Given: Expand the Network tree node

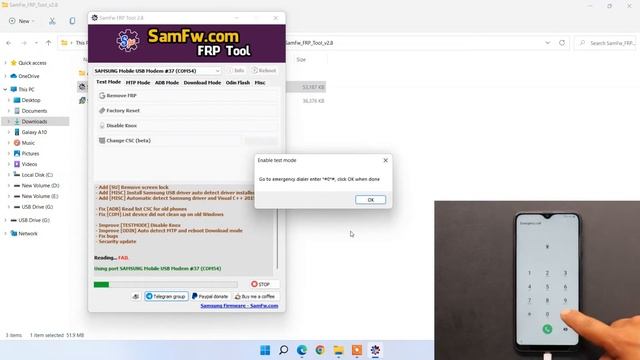Looking at the screenshot, I should point(5,233).
